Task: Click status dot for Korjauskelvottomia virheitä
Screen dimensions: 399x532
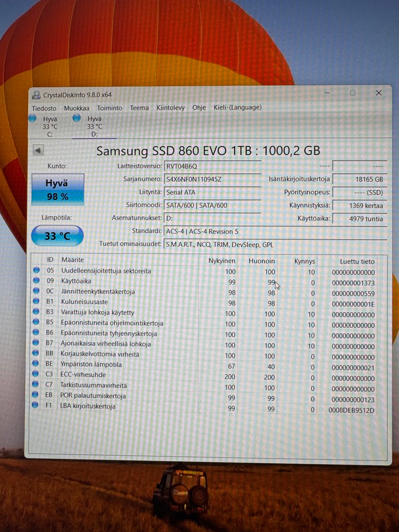Action: [x=36, y=353]
